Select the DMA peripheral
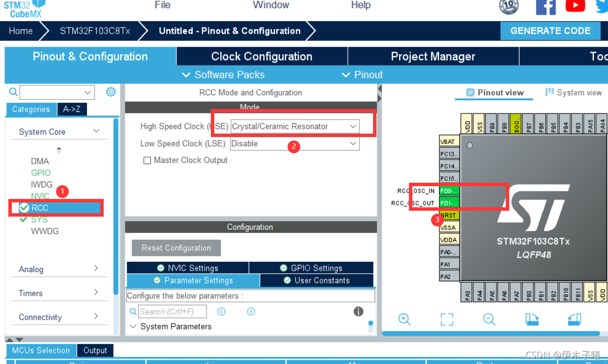The image size is (608, 364). (x=40, y=161)
